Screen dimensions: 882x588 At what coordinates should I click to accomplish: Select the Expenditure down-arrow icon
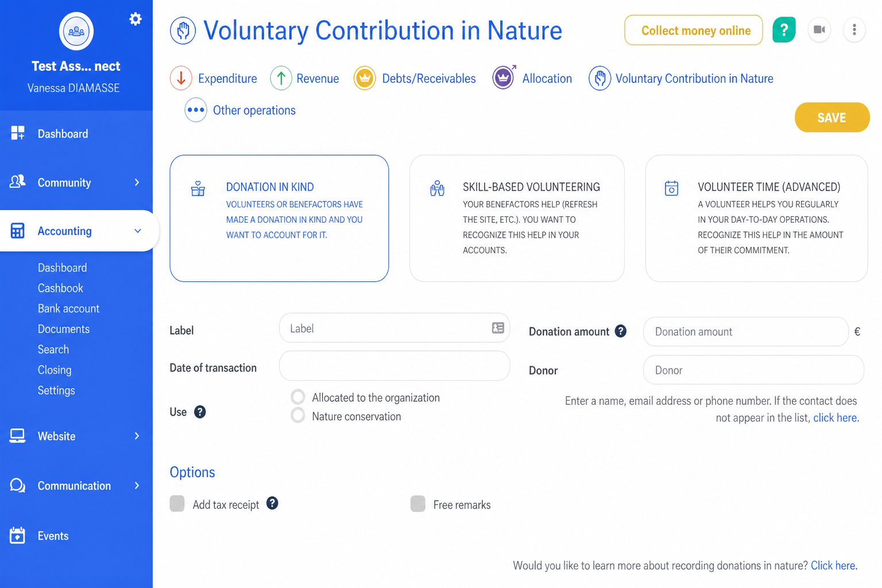(181, 78)
